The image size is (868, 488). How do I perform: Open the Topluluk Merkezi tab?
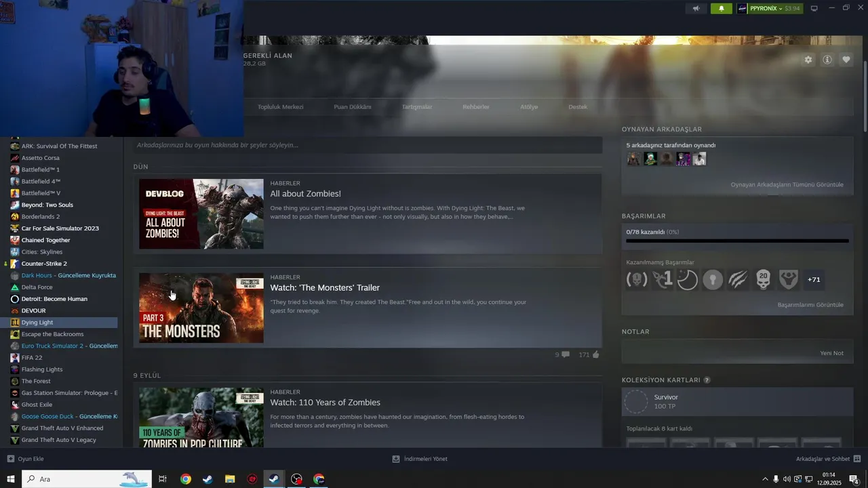[x=280, y=107]
